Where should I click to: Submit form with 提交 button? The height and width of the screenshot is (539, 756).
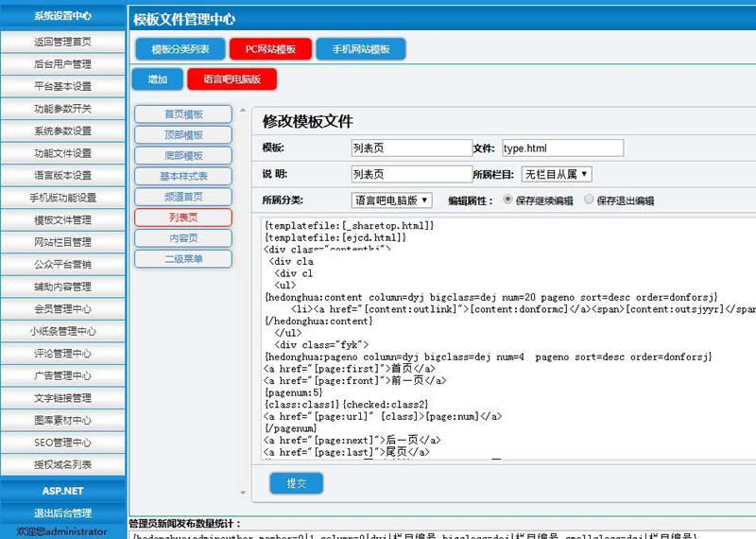tap(296, 483)
